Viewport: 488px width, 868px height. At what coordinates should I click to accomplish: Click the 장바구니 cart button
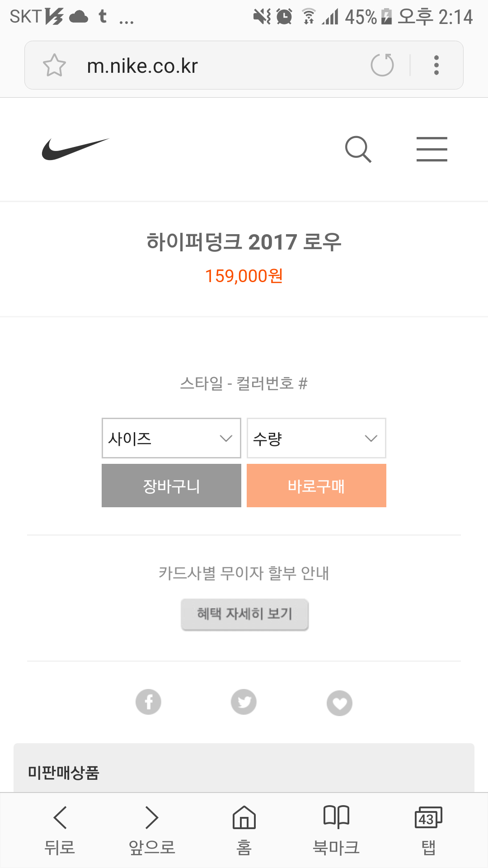[171, 486]
